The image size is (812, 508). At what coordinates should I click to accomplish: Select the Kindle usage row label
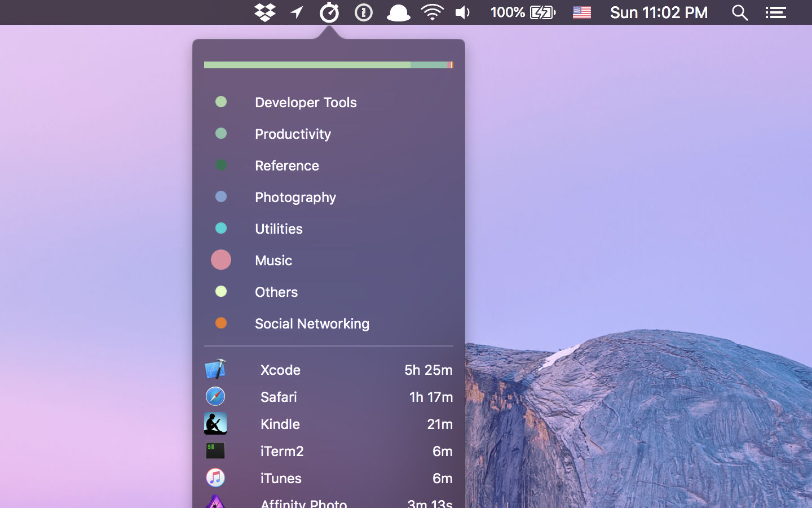(x=280, y=424)
